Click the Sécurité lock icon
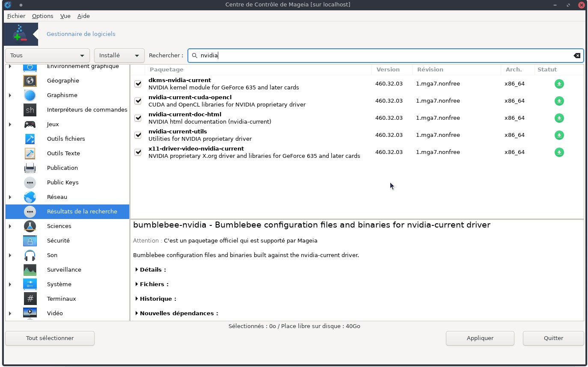This screenshot has width=588, height=367. 30,240
